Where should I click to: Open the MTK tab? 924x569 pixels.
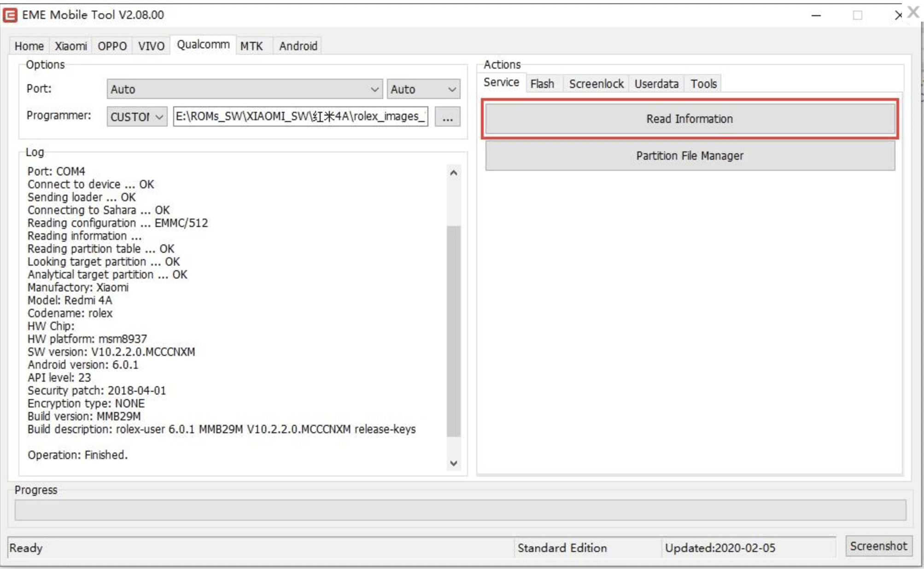click(251, 46)
